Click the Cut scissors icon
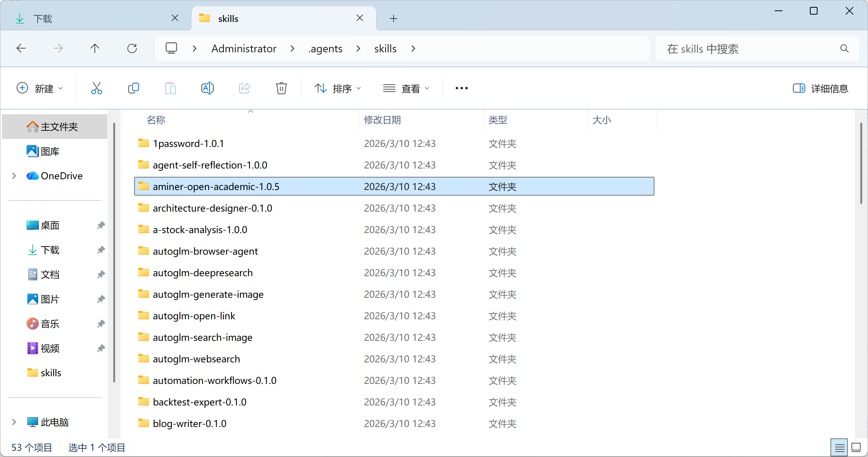Viewport: 868px width, 457px height. pyautogui.click(x=96, y=88)
